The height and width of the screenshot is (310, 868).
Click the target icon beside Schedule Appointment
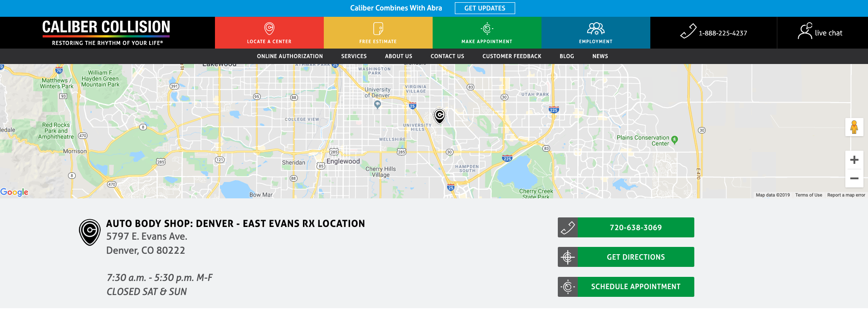point(568,287)
